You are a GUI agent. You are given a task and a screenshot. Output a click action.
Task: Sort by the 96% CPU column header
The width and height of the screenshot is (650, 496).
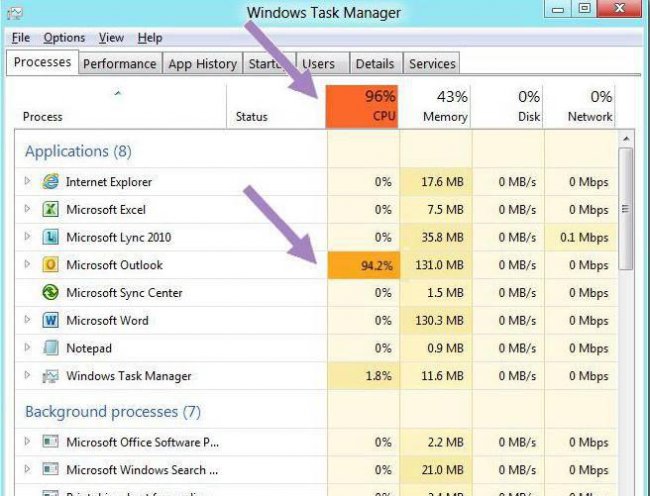tap(362, 107)
